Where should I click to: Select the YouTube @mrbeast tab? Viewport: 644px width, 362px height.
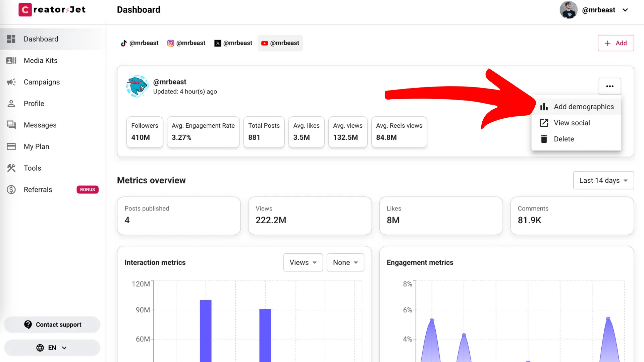(280, 43)
